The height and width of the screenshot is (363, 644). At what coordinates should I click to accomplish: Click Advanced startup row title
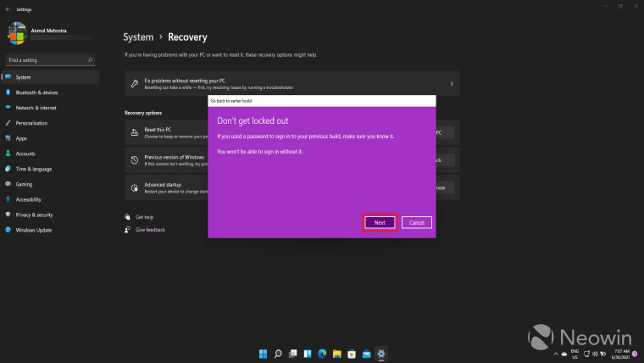163,185
